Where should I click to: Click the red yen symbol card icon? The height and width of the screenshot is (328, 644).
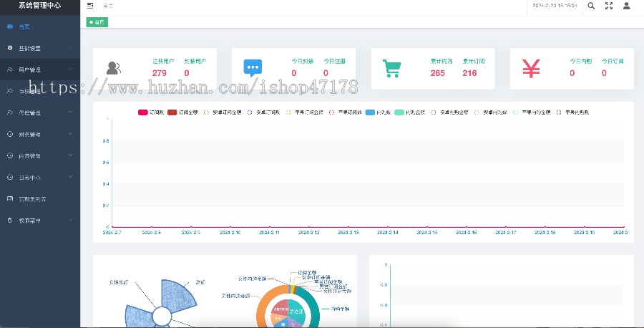[x=531, y=68]
